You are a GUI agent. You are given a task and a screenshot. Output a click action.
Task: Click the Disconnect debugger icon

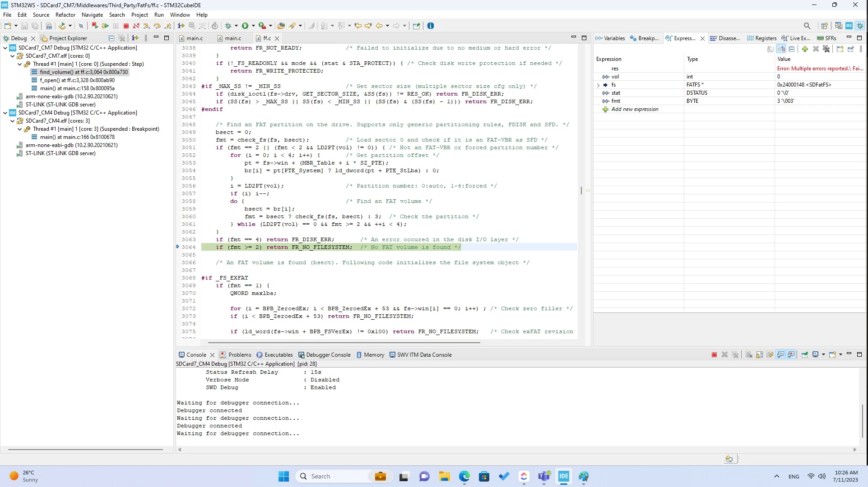136,26
